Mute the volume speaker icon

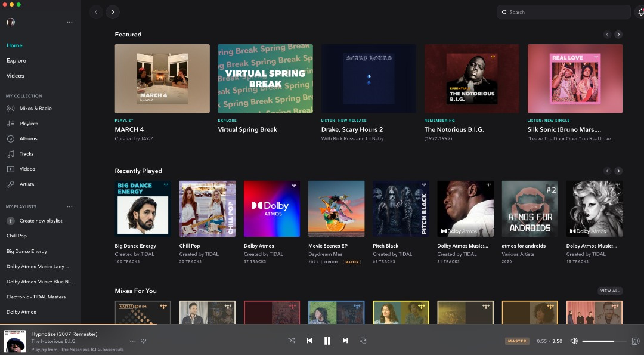click(574, 341)
